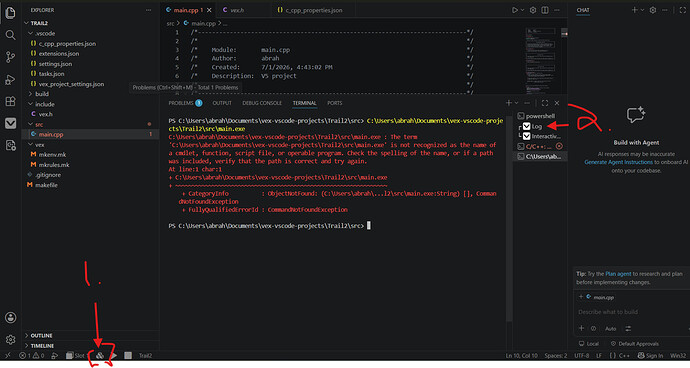Click the remote window indicator in the status bar
690x368 pixels.
[7, 355]
